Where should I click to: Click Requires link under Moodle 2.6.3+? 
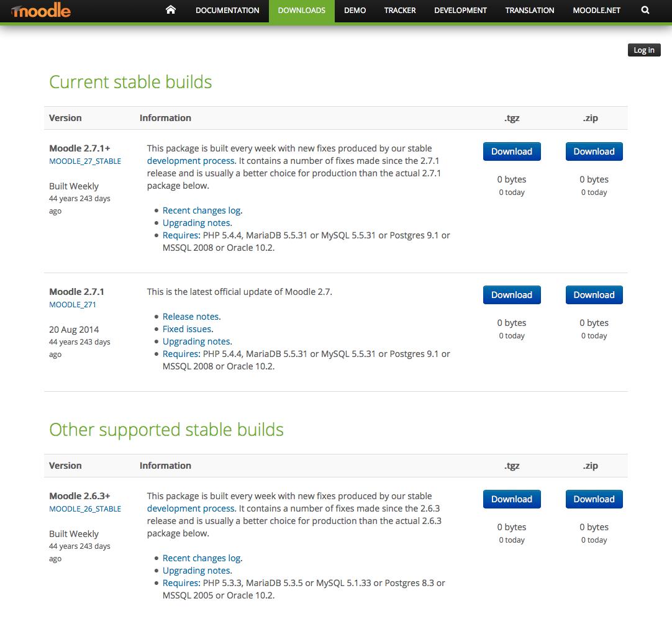(181, 583)
